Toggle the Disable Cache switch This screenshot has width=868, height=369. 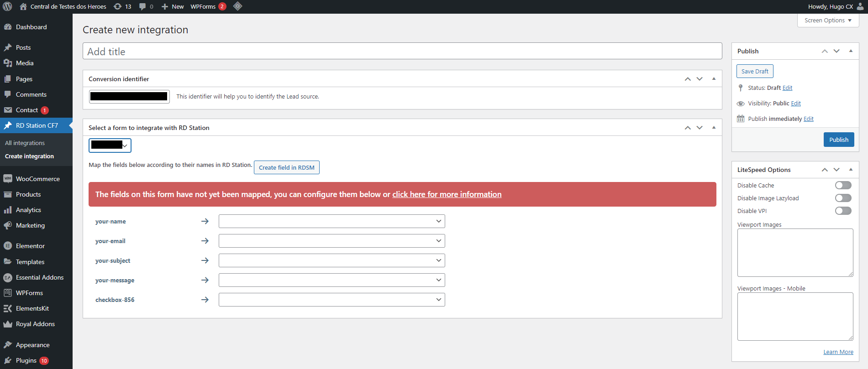point(843,185)
